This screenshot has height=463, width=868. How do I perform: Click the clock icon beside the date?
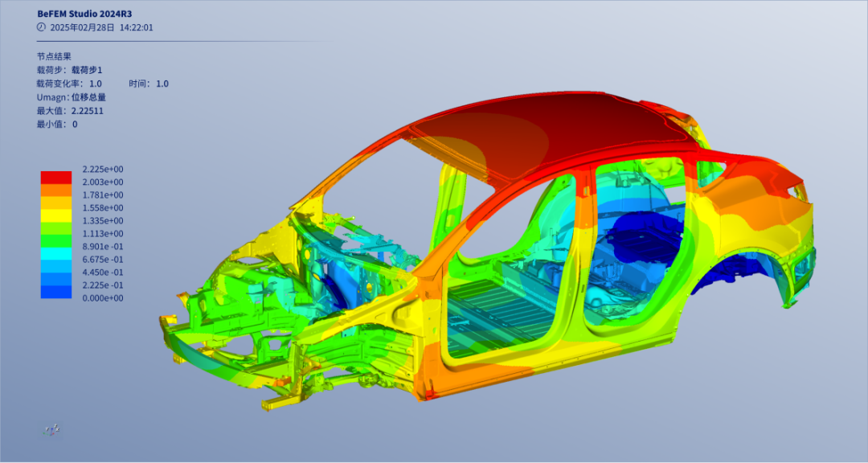(42, 27)
